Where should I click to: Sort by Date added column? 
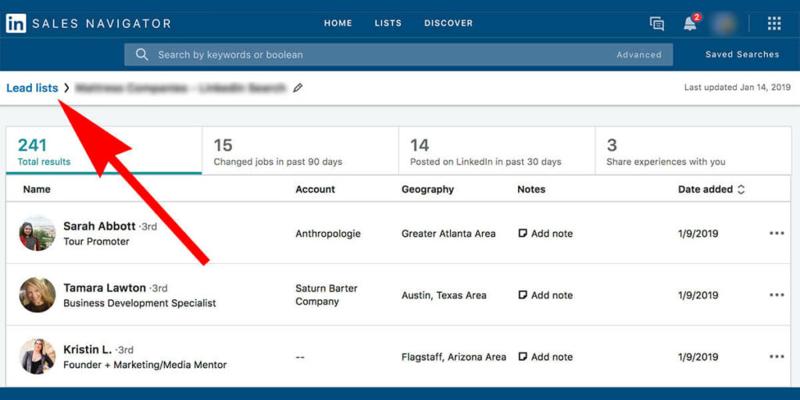point(712,189)
